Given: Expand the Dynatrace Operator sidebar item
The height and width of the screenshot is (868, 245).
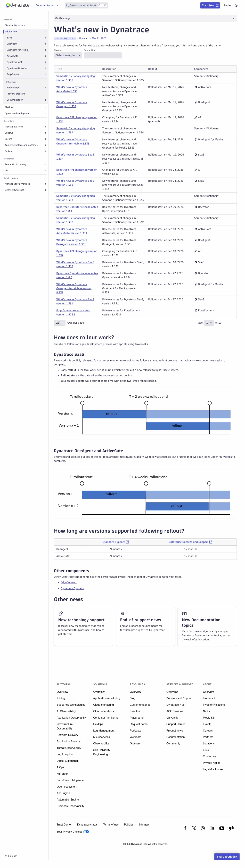Looking at the screenshot, I should [46, 68].
